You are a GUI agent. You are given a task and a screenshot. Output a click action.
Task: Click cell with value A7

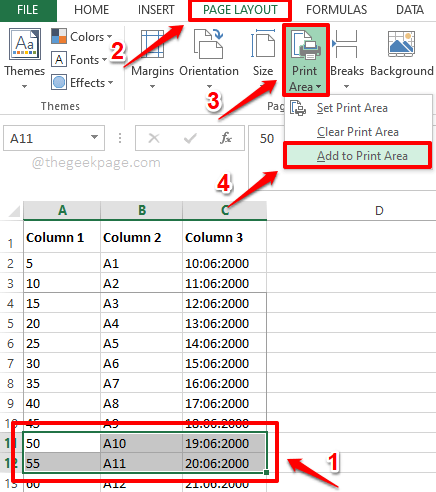142,383
